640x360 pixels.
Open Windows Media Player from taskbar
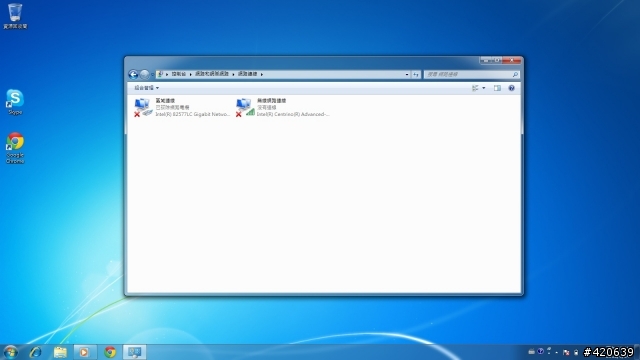point(84,352)
